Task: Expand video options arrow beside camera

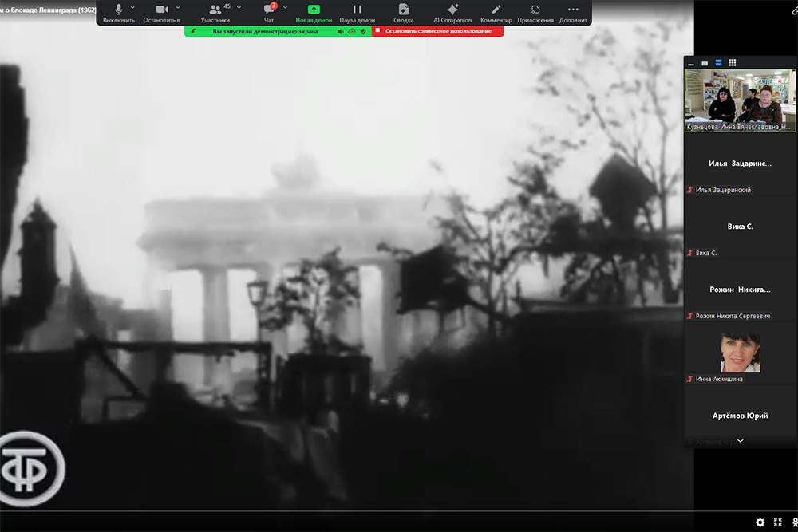Action: point(177,8)
